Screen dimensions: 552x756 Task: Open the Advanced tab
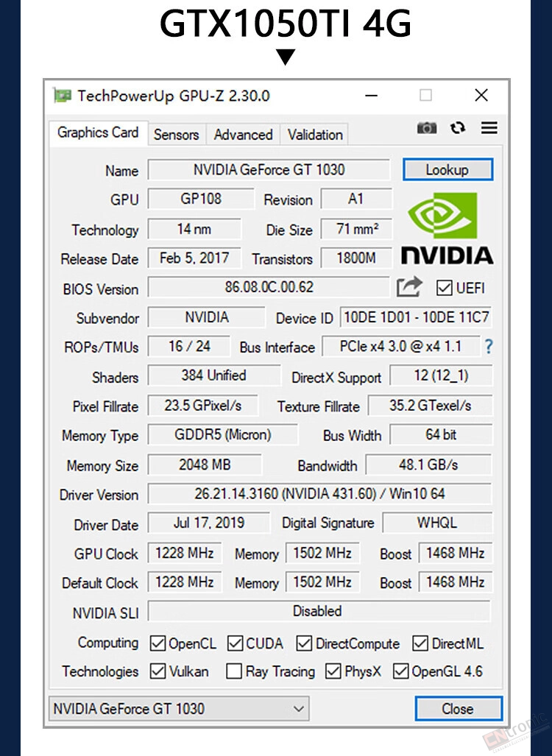point(243,135)
